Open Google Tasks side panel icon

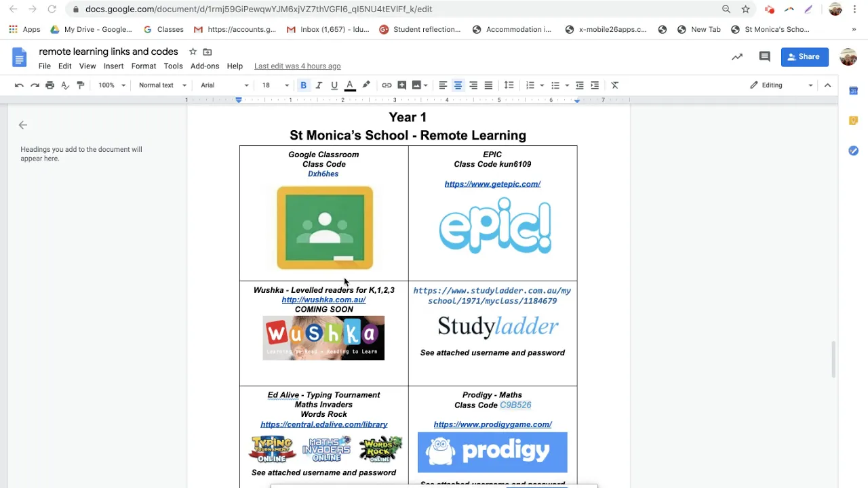click(854, 150)
